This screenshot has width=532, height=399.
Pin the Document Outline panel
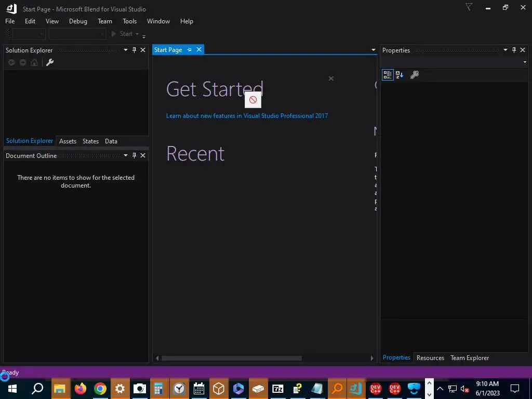[135, 155]
